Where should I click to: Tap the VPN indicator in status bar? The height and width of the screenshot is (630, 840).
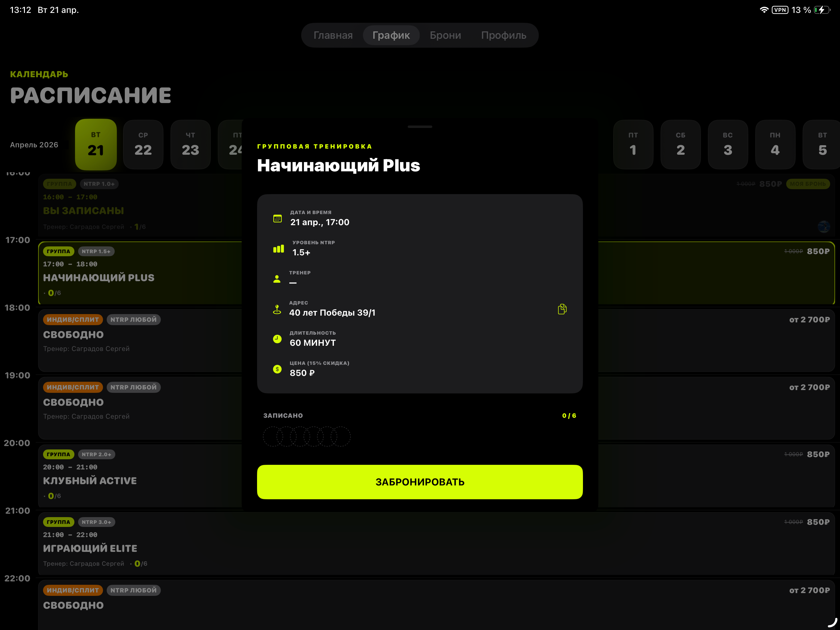tap(780, 10)
